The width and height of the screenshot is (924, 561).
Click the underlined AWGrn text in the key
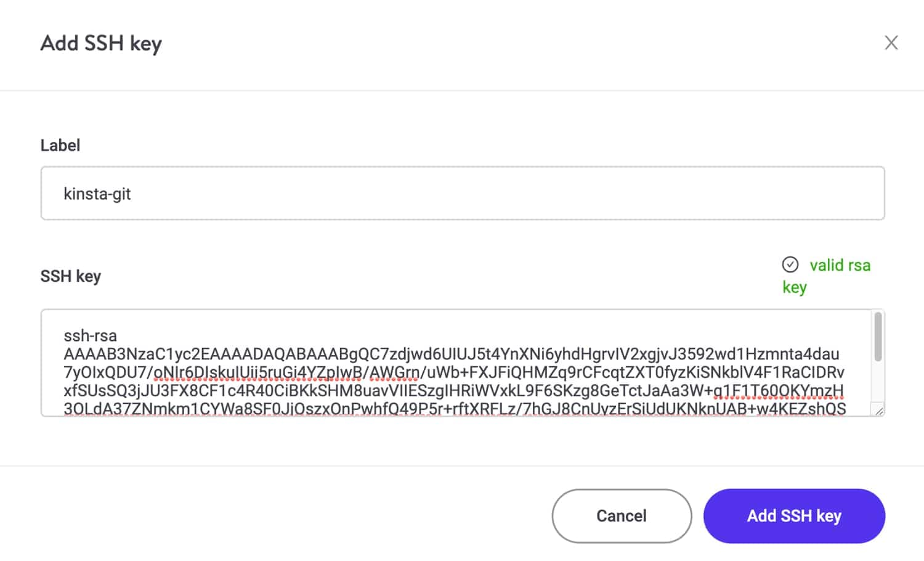394,372
